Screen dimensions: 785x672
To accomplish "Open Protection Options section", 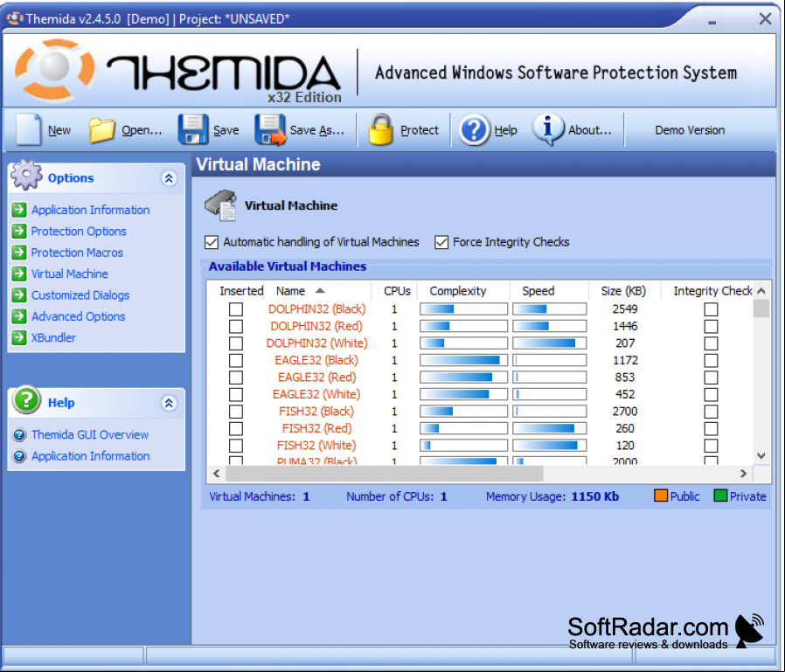I will (79, 232).
